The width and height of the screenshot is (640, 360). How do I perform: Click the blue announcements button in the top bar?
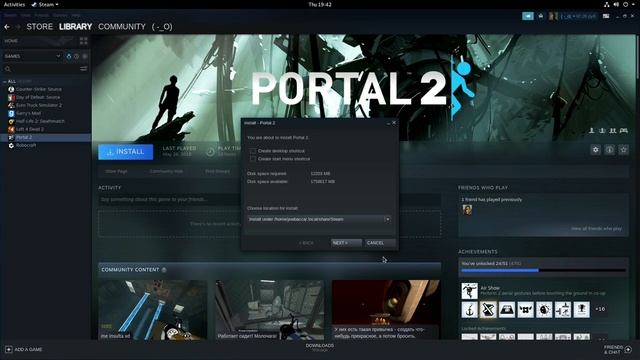point(528,16)
